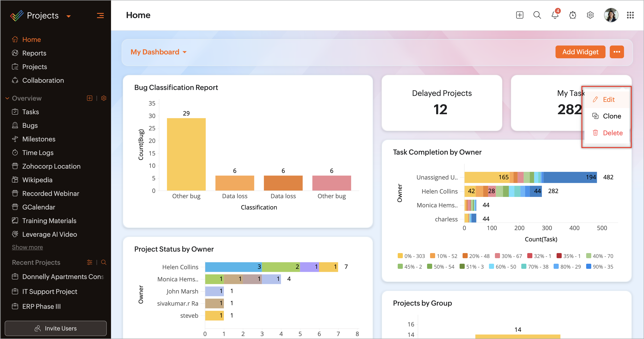The width and height of the screenshot is (644, 339).
Task: Open the timer clock icon in header
Action: pyautogui.click(x=573, y=15)
